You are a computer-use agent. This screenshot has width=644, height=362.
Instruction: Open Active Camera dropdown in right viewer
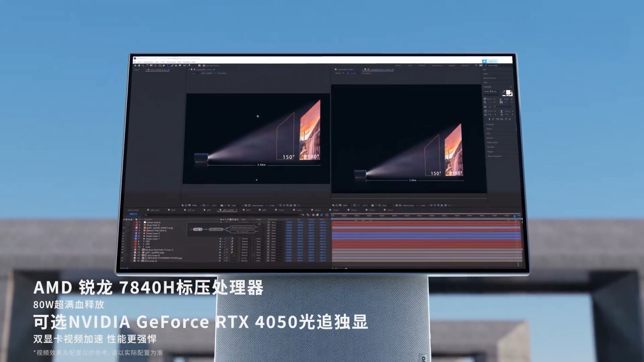(x=410, y=206)
